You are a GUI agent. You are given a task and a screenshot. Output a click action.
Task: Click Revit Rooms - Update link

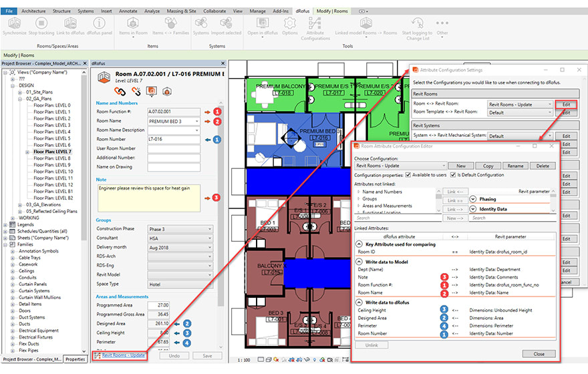[x=124, y=355]
